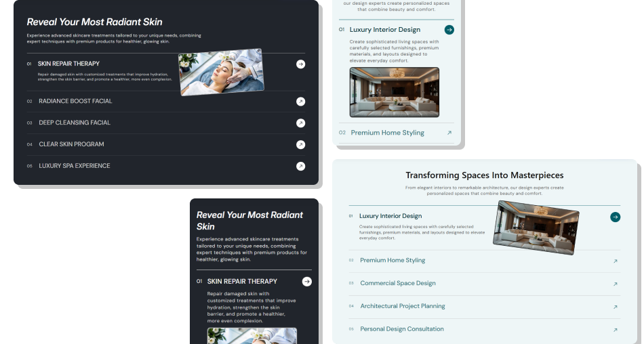Click the description starting 'Repair damaged skin' in wide dark card
The image size is (644, 344).
coord(104,77)
